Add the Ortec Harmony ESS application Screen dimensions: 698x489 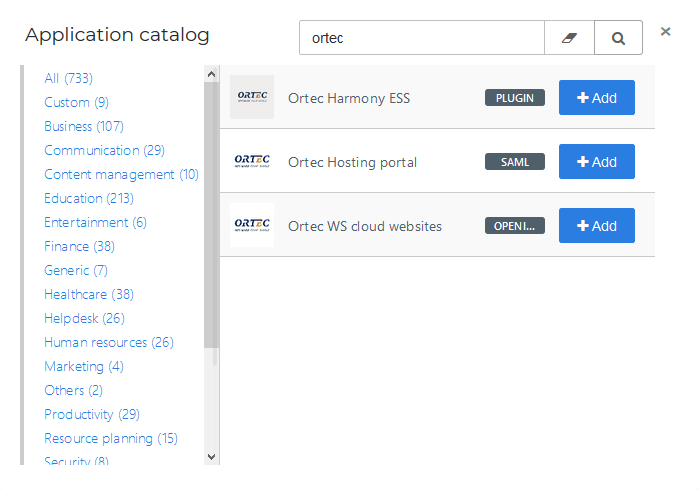[597, 98]
